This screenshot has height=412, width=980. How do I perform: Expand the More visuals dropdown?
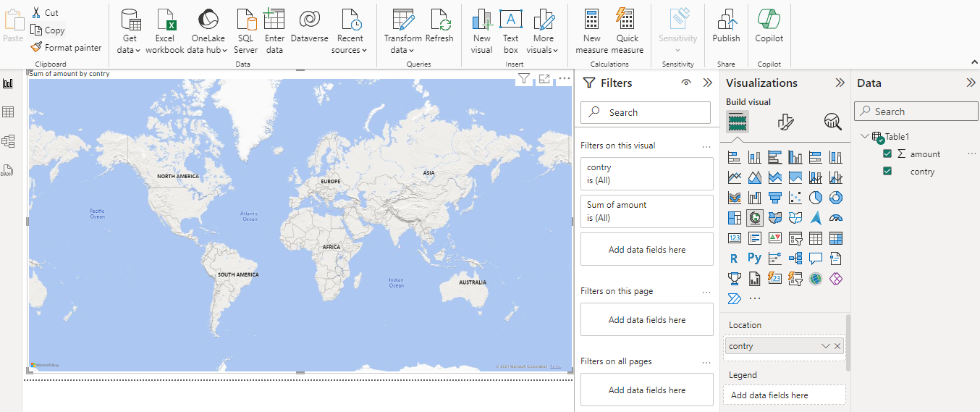click(543, 44)
